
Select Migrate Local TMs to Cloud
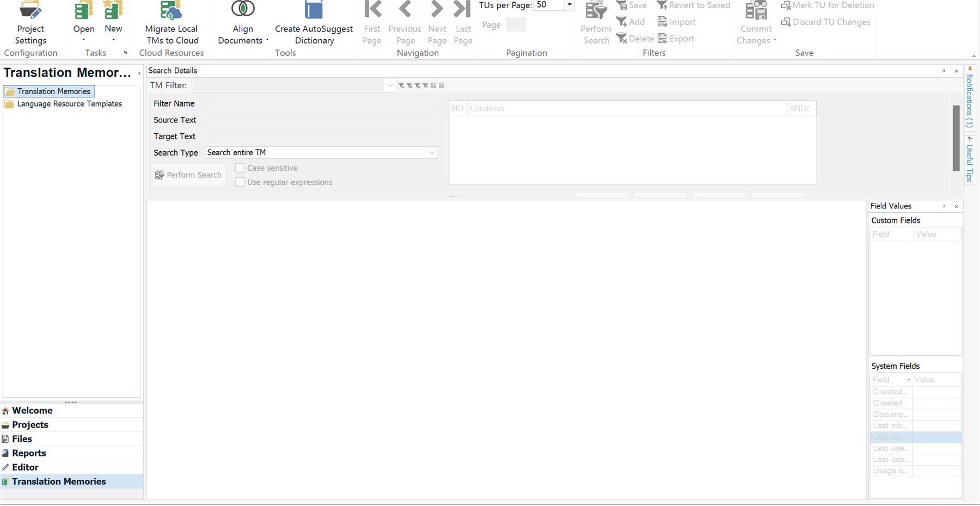[171, 24]
